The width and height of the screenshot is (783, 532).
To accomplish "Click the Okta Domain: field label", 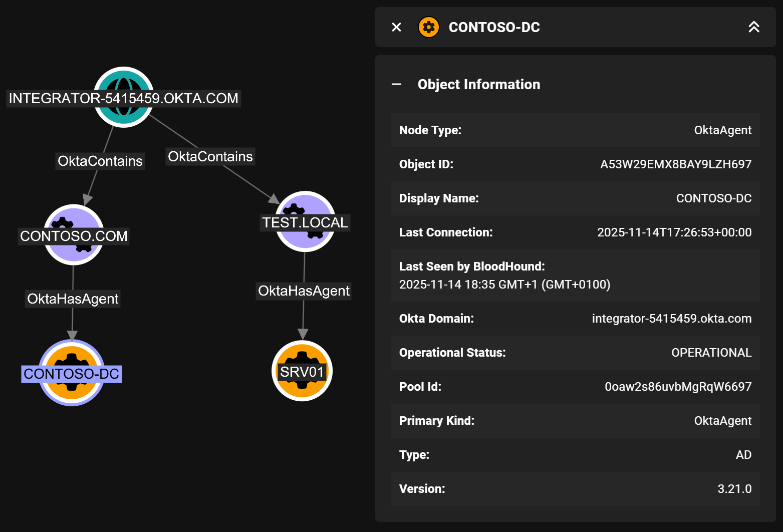I will pyautogui.click(x=436, y=319).
